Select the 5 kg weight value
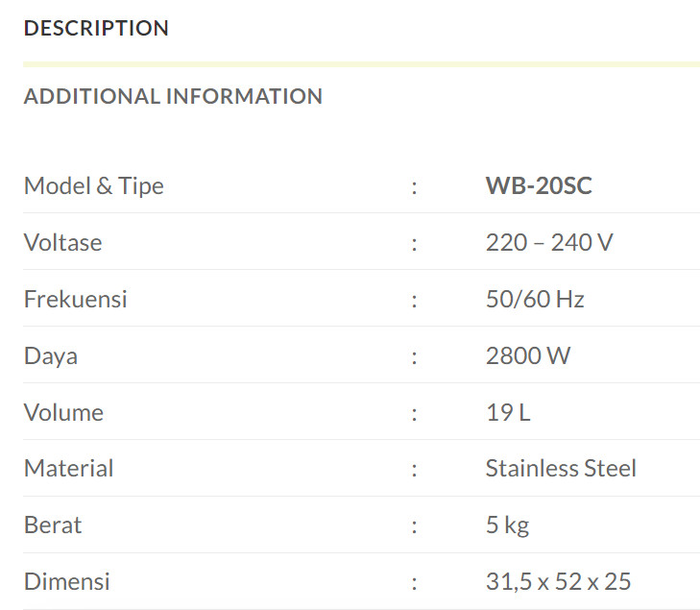Viewport: 700px width, 610px height. point(508,525)
